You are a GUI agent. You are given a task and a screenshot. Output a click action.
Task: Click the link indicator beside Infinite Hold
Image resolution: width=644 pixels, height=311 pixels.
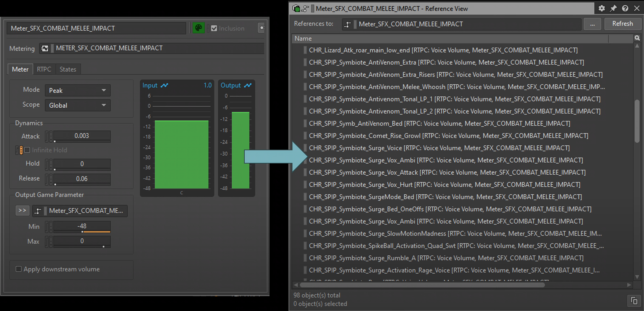[x=21, y=150]
